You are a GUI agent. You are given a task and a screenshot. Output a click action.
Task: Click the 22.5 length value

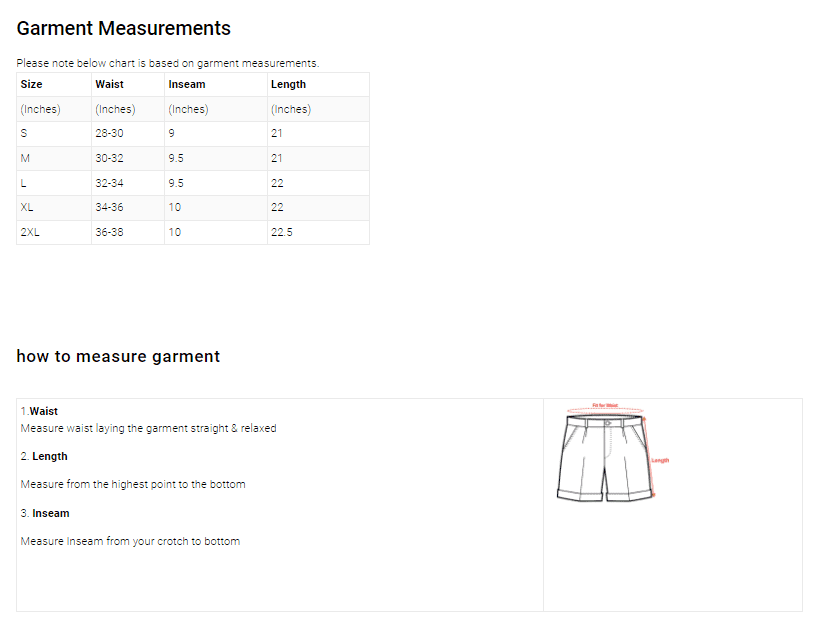pyautogui.click(x=281, y=232)
